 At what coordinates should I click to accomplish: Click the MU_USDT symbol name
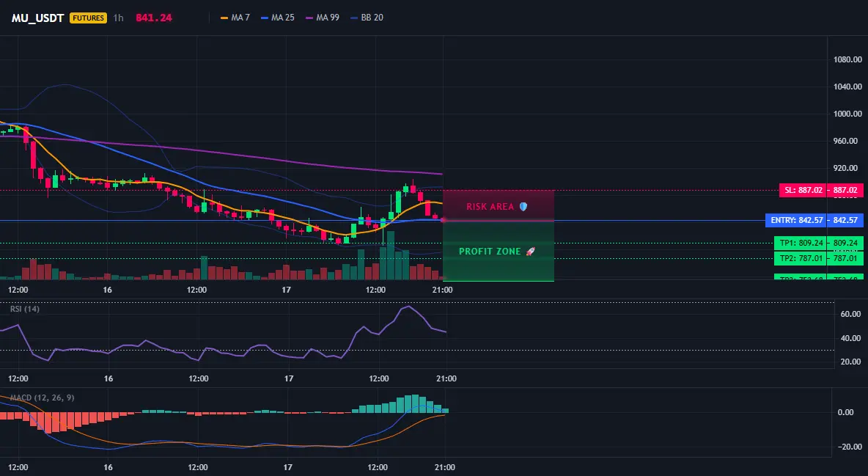pyautogui.click(x=39, y=18)
